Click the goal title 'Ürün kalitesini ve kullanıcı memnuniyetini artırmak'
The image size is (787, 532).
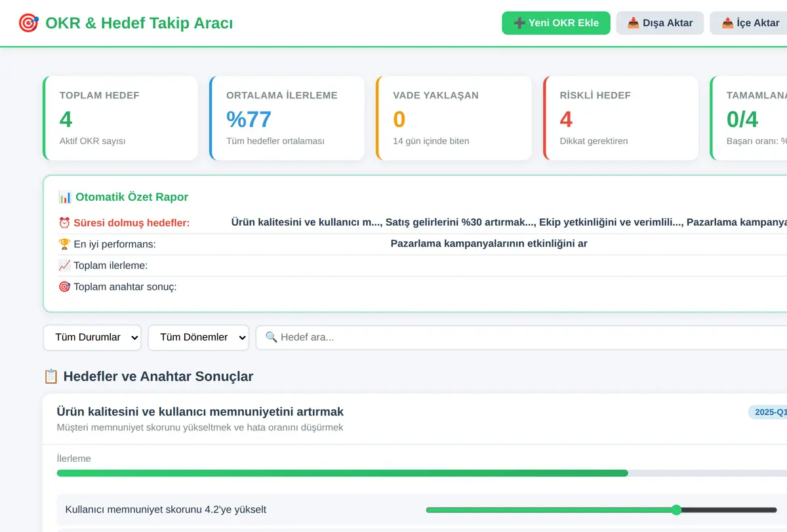(x=200, y=411)
